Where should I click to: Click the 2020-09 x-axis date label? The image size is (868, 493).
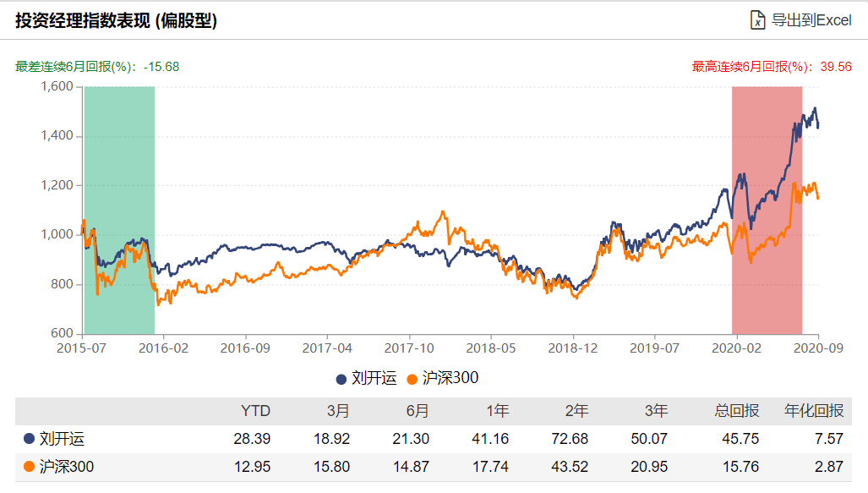[819, 348]
